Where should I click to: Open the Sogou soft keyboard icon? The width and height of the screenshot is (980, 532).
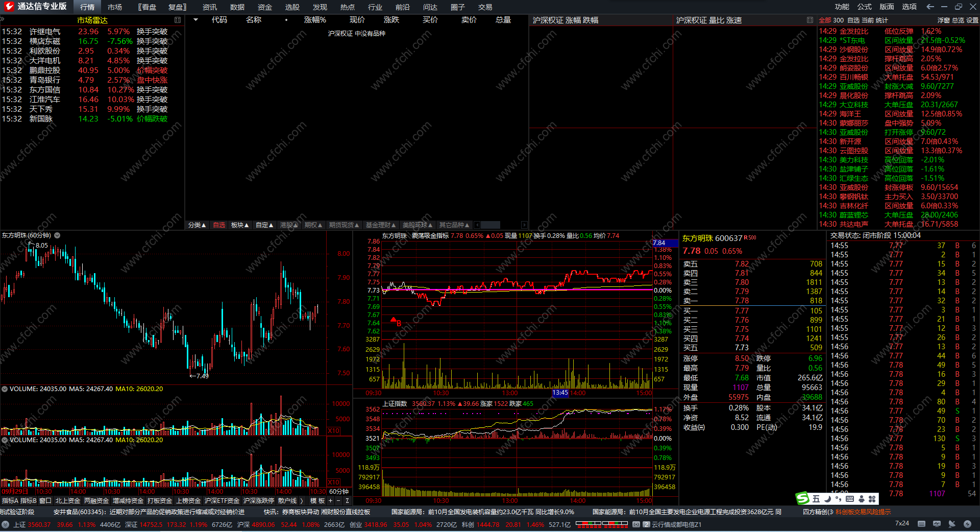click(849, 499)
